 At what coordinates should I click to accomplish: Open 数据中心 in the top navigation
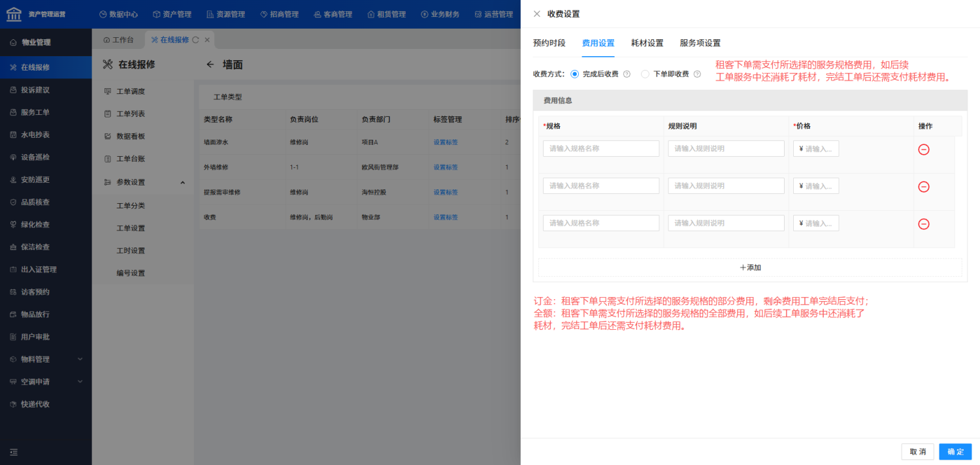118,14
